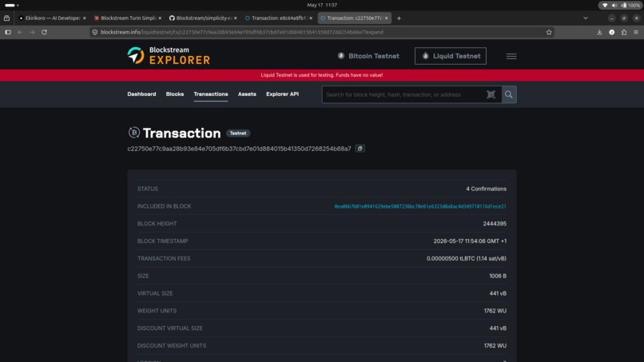List all tabs with the dropdown chevron

pos(585,18)
